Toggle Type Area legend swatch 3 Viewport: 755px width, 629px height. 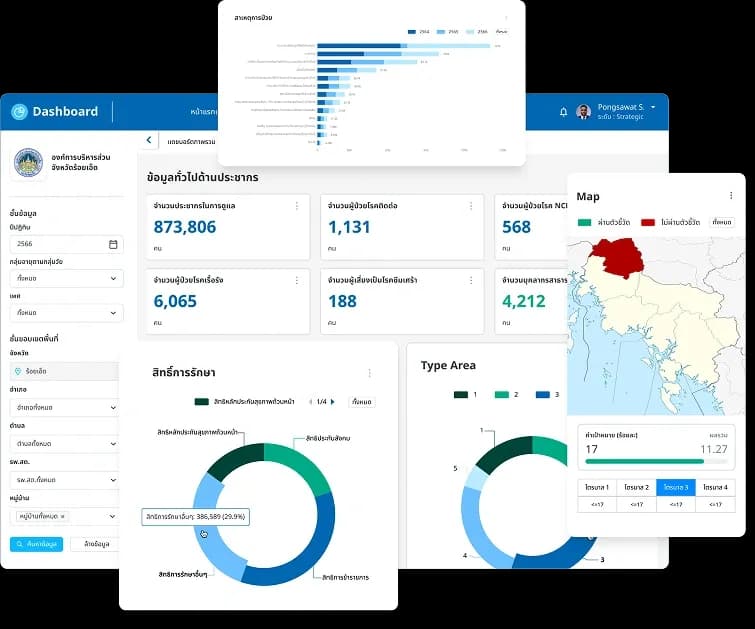tap(543, 395)
